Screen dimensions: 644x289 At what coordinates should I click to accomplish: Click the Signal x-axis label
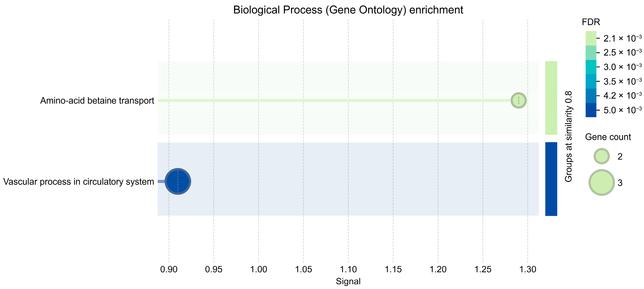coord(348,281)
